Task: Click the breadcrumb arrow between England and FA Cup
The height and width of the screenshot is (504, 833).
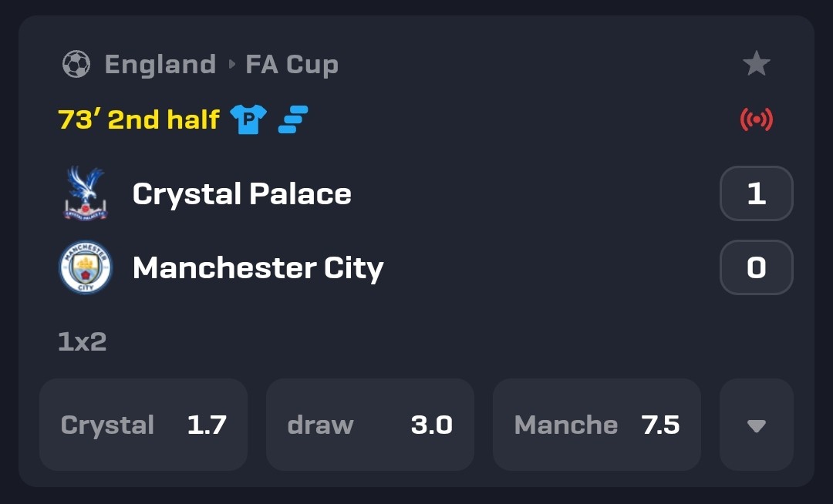Action: pos(231,64)
